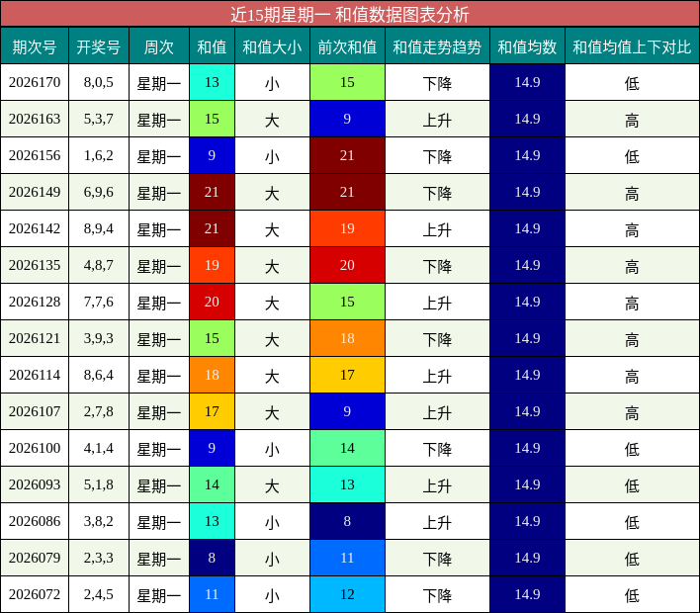The image size is (700, 613).
Task: Click the draw numbers 8,6,4
Action: pos(98,375)
